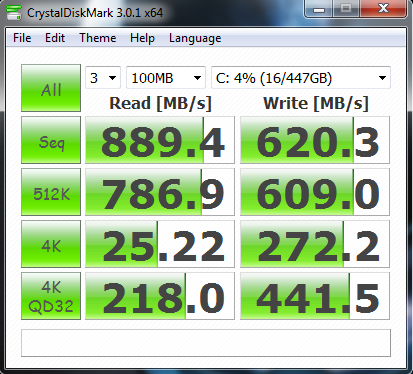
Task: Select 512K read result 786.9
Action: [x=160, y=192]
